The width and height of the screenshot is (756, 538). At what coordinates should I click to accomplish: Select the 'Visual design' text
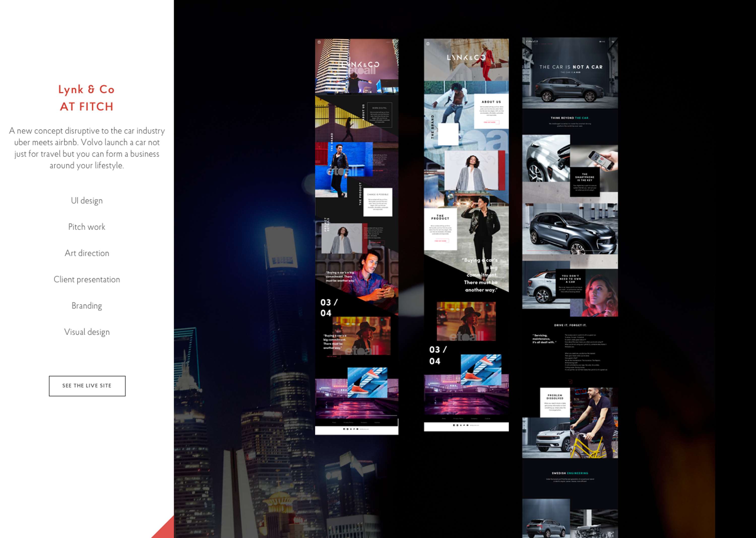coord(87,332)
